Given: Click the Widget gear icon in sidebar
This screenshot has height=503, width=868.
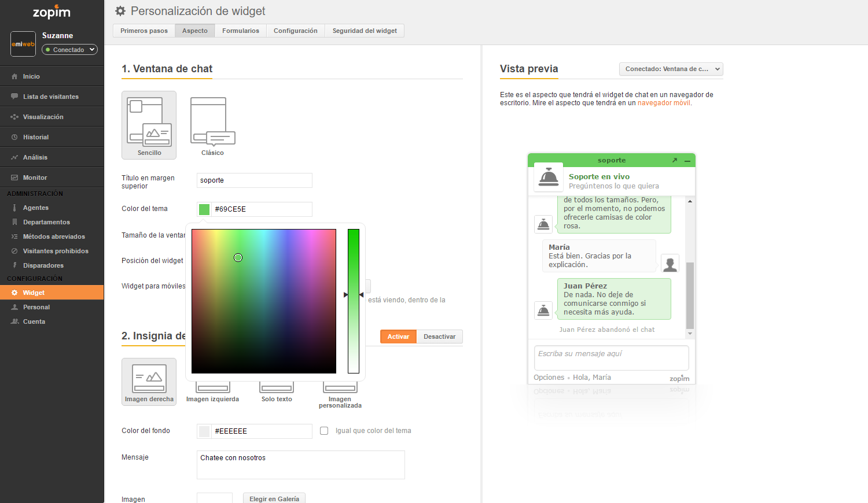Looking at the screenshot, I should (x=14, y=293).
